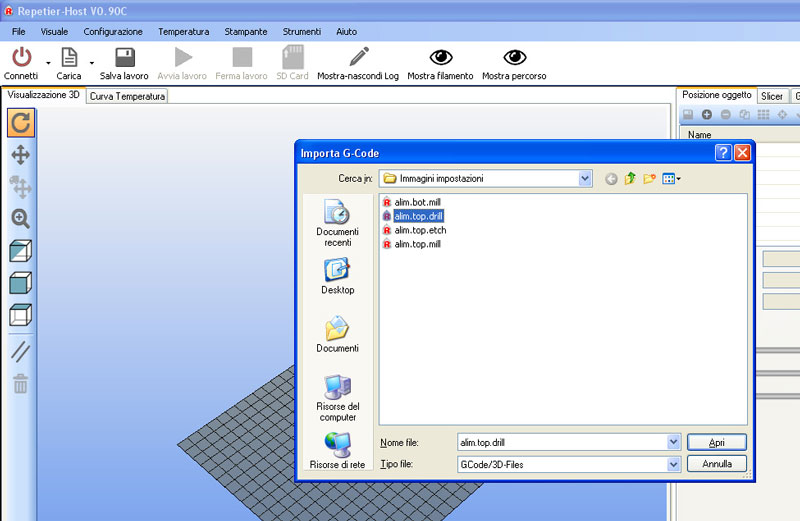This screenshot has width=800, height=521.
Task: Click the center object icon
Action: pos(782,114)
